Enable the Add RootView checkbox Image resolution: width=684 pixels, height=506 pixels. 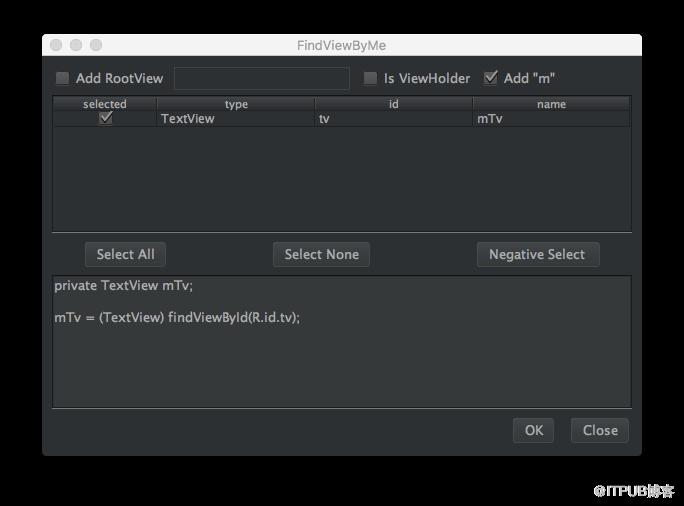[62, 79]
